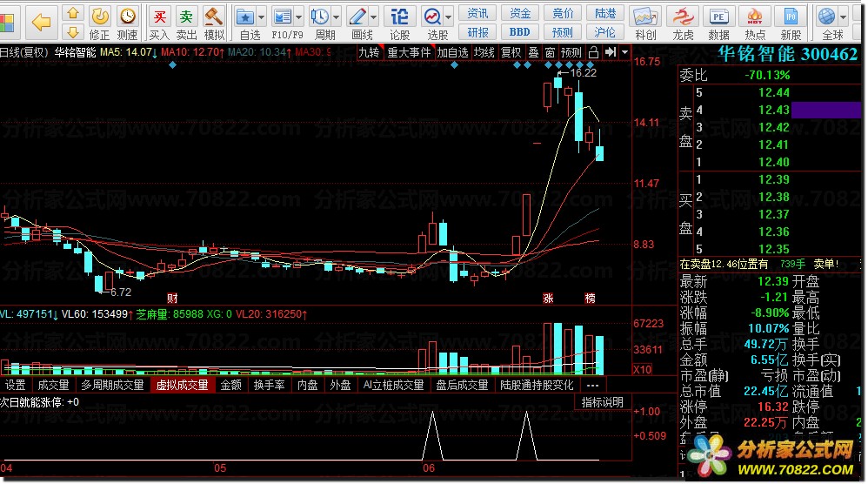Viewport: 868px width, 484px height.
Task: Switch to the 成交量 tab
Action: [x=53, y=385]
